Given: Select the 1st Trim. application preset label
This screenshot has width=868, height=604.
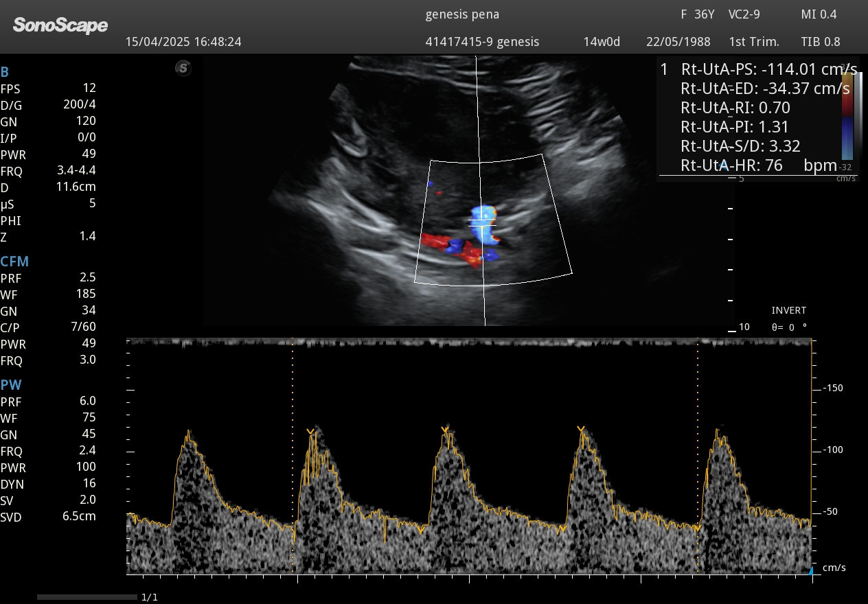Looking at the screenshot, I should (x=754, y=42).
